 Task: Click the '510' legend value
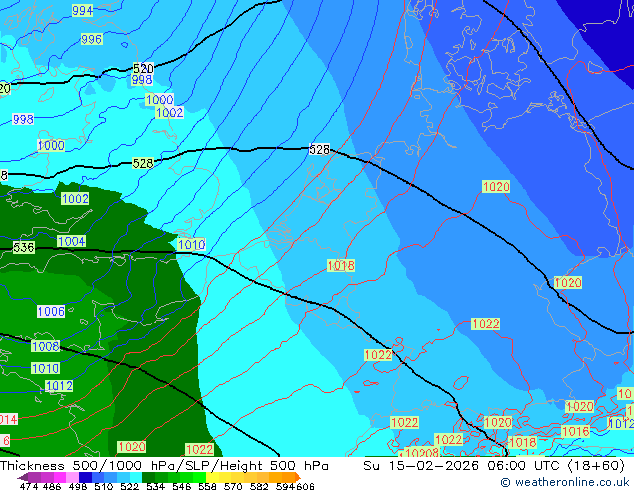pos(104,486)
